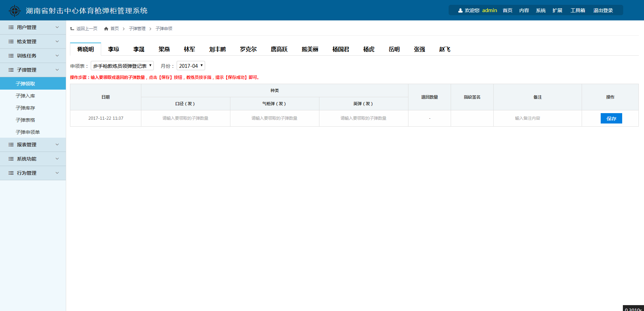Click list icon next to 用户管理
Screen dimensions: 644x311
[x=11, y=27]
